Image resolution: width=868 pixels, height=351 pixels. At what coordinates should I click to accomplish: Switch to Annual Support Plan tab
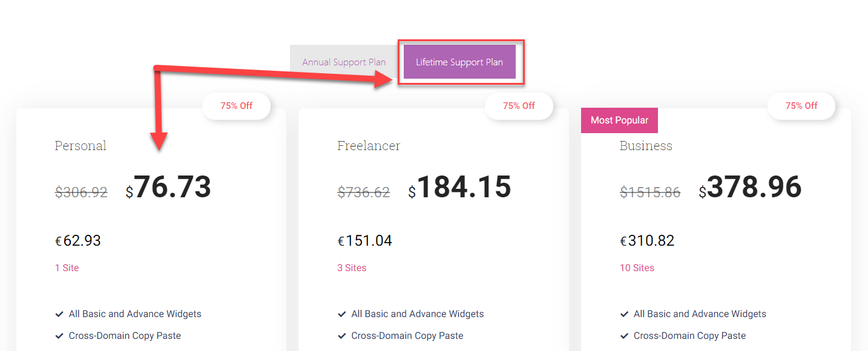(x=344, y=62)
